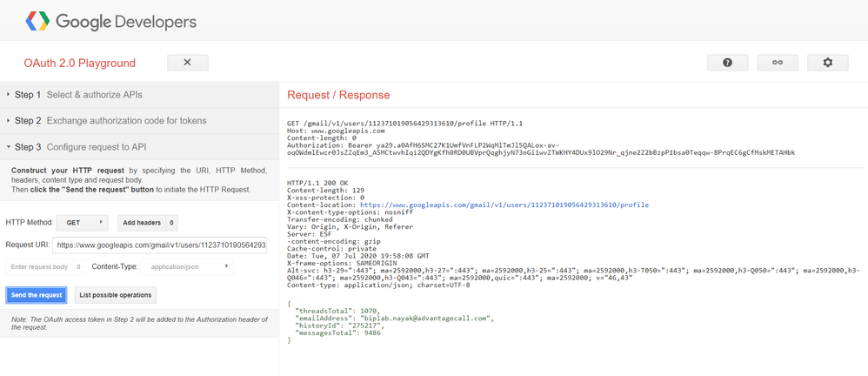868x376 pixels.
Task: Click the help question mark icon
Action: [x=727, y=63]
